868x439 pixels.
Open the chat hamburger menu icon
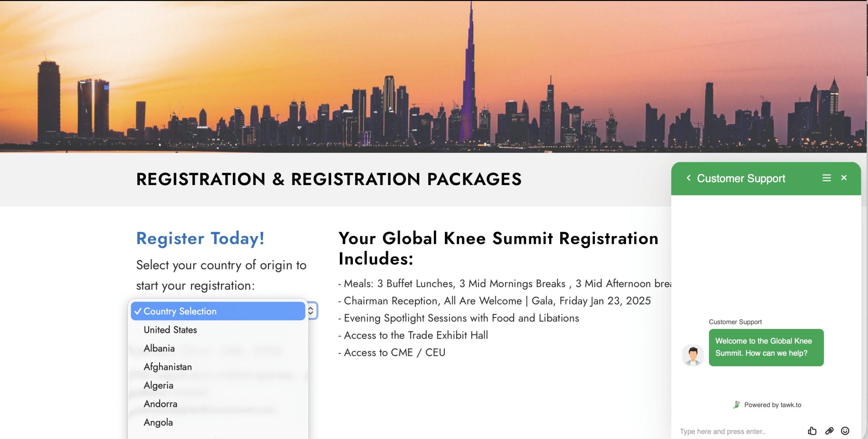coord(826,178)
